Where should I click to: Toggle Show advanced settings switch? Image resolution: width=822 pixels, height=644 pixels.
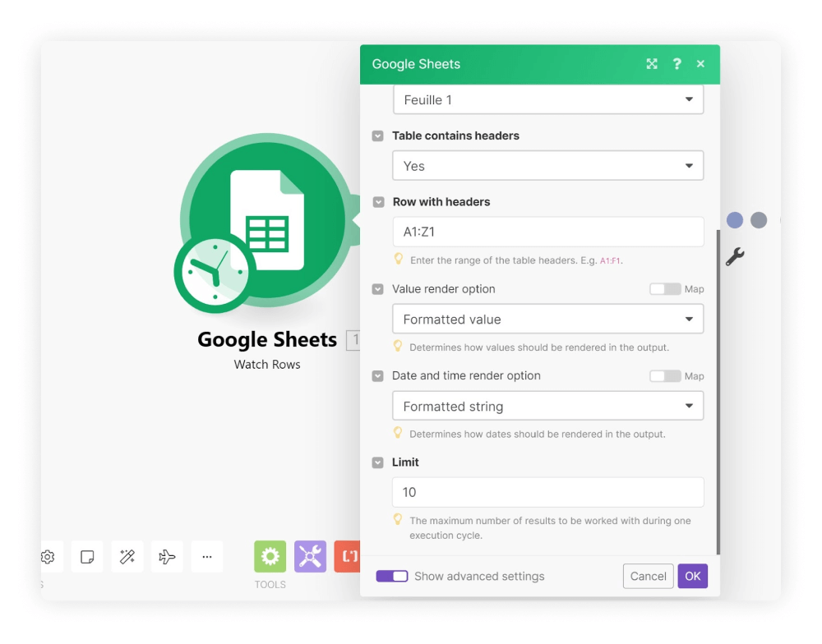tap(391, 577)
